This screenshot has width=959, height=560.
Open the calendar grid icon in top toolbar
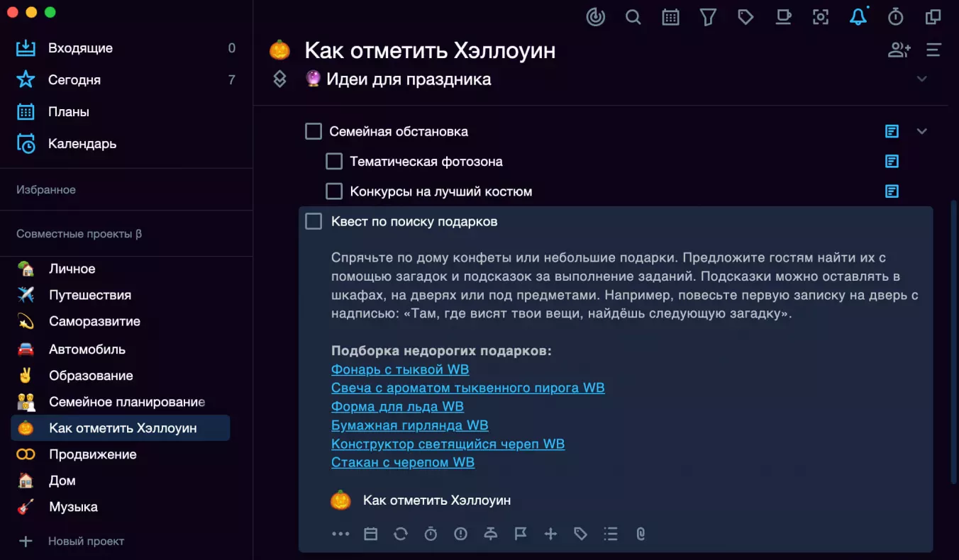point(670,17)
